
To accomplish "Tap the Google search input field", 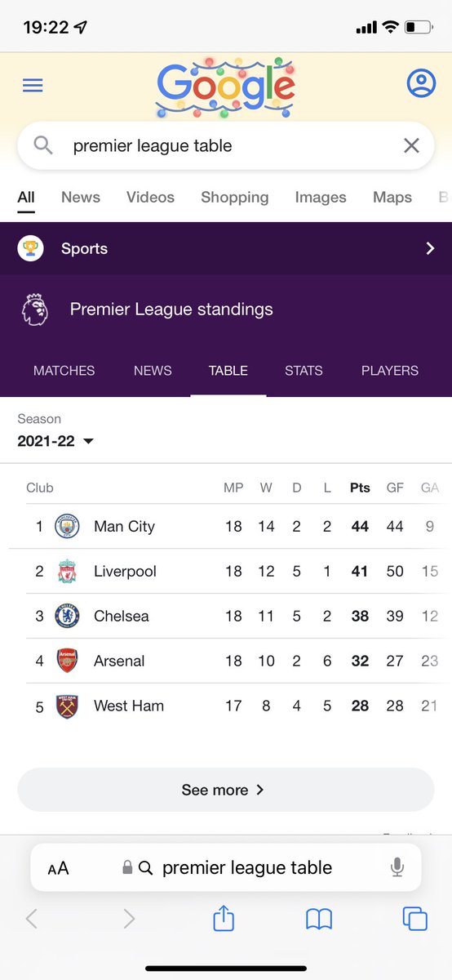I will (x=226, y=145).
